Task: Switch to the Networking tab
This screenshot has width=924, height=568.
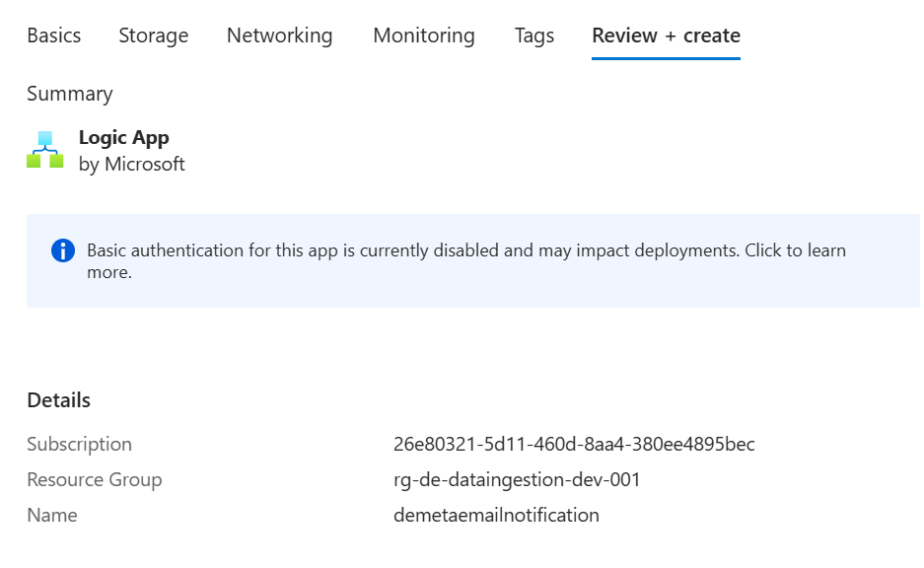Action: [x=279, y=35]
